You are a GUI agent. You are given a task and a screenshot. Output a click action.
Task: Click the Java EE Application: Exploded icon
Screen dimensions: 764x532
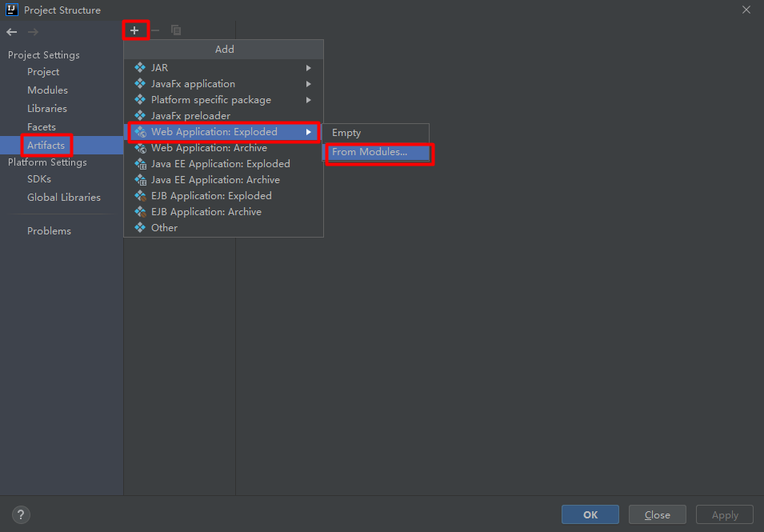pos(140,164)
